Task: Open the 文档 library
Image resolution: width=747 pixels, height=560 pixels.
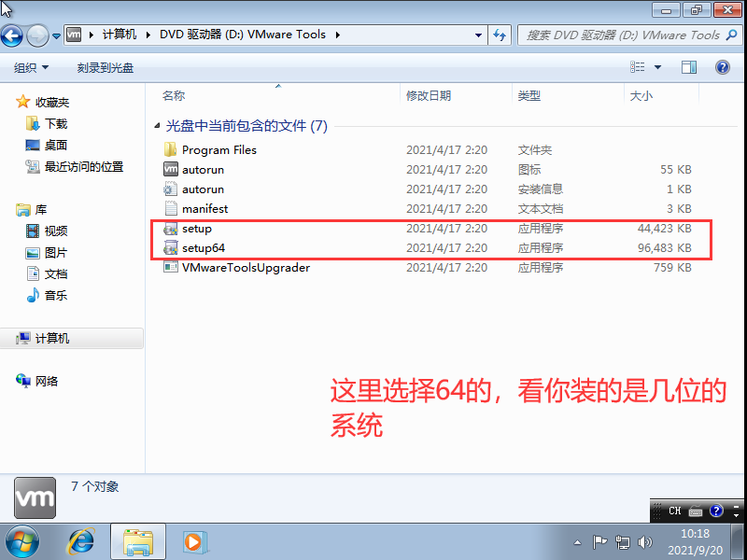Action: click(x=47, y=273)
